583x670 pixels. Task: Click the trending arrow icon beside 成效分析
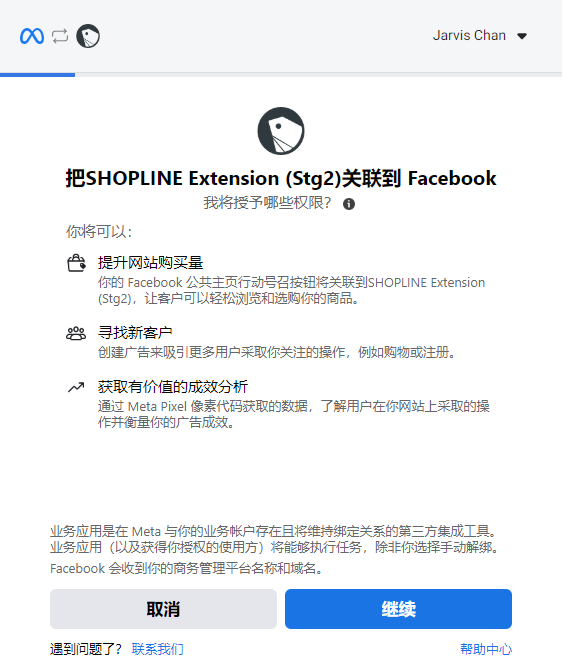pyautogui.click(x=76, y=387)
